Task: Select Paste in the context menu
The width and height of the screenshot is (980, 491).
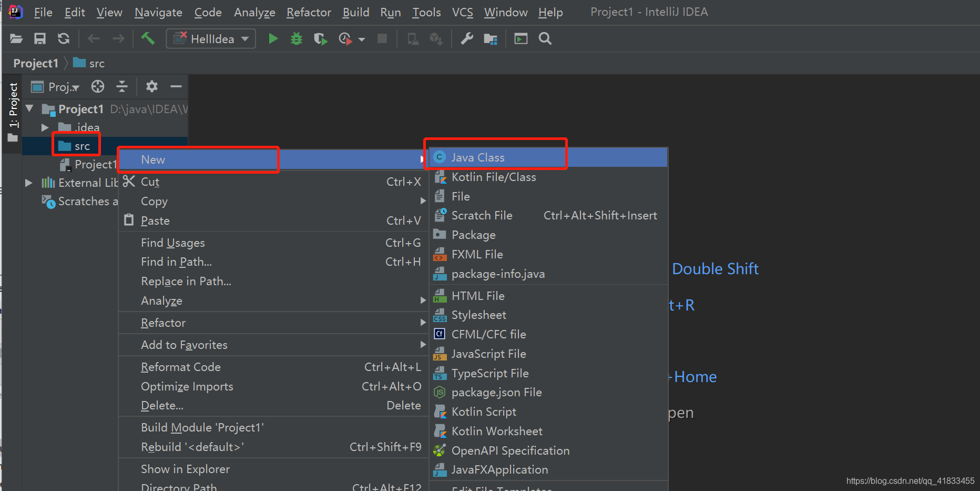Action: click(272, 221)
